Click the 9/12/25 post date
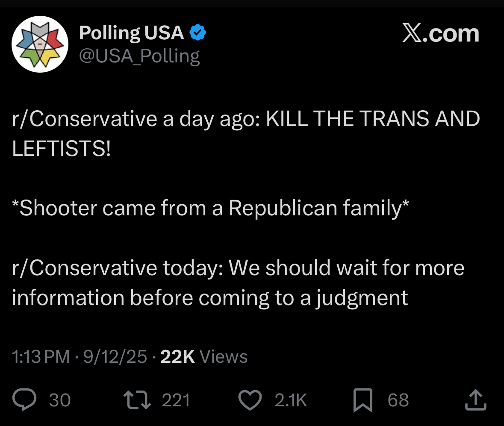504x426 pixels. pyautogui.click(x=115, y=357)
